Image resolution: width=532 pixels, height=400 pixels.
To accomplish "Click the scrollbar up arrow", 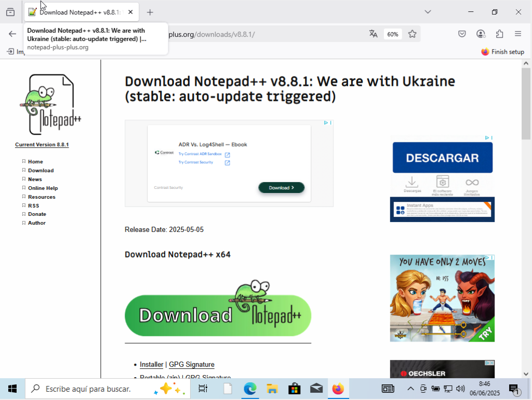I will tap(526, 63).
